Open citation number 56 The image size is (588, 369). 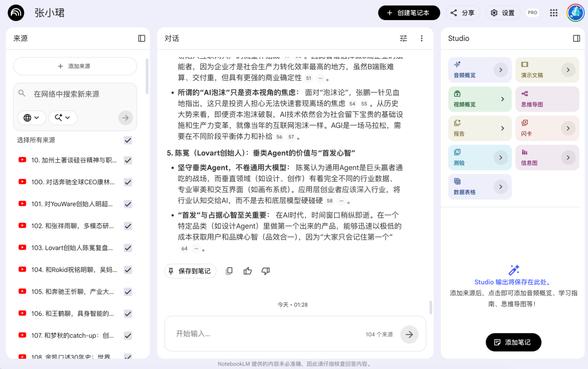coord(279,137)
